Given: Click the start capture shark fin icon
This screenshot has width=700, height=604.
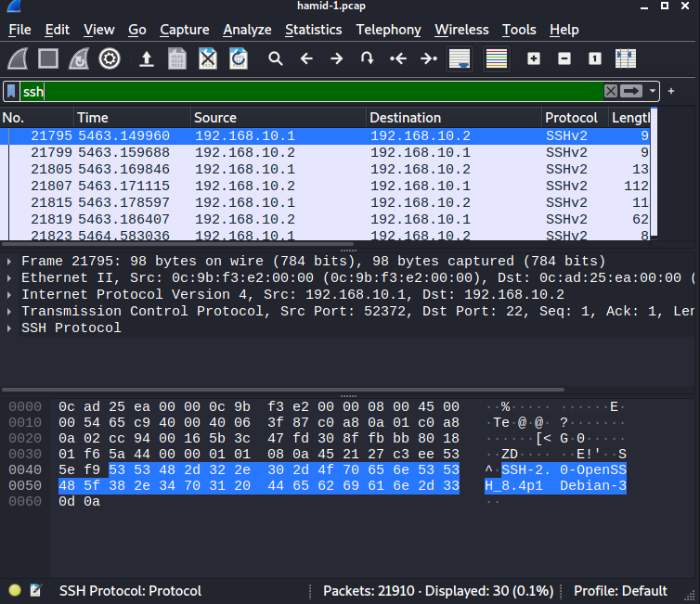Looking at the screenshot, I should [x=19, y=58].
